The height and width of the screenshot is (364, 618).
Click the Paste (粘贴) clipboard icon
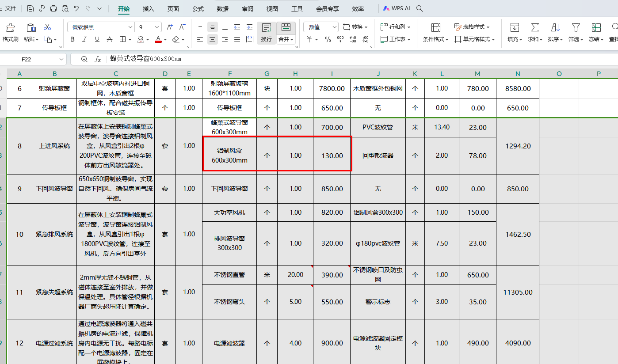tap(31, 27)
